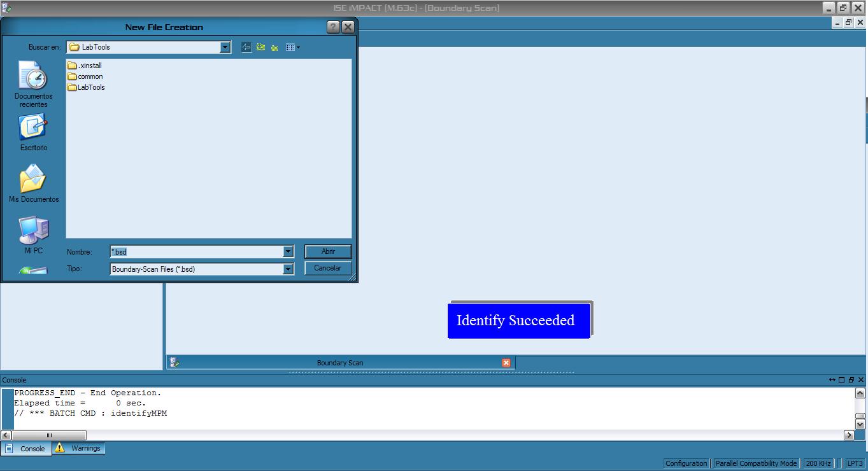Image resolution: width=868 pixels, height=471 pixels.
Task: Close the Boundary Scan tab
Action: [506, 363]
